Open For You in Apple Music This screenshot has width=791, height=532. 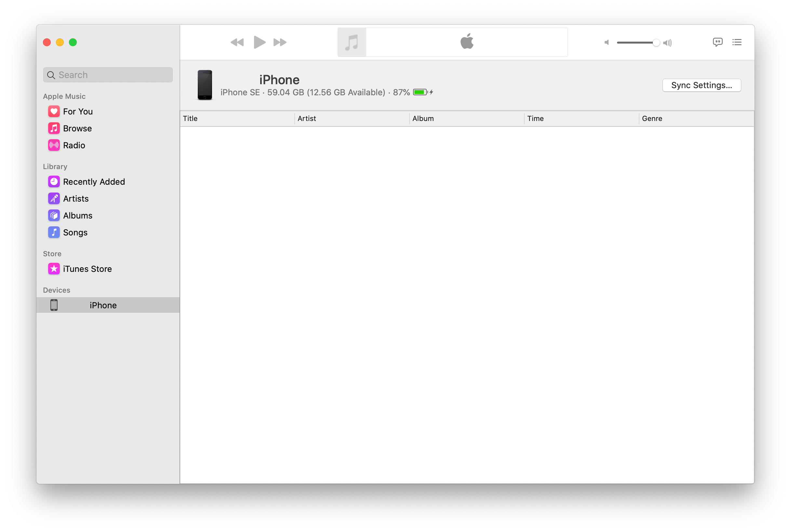(108, 112)
